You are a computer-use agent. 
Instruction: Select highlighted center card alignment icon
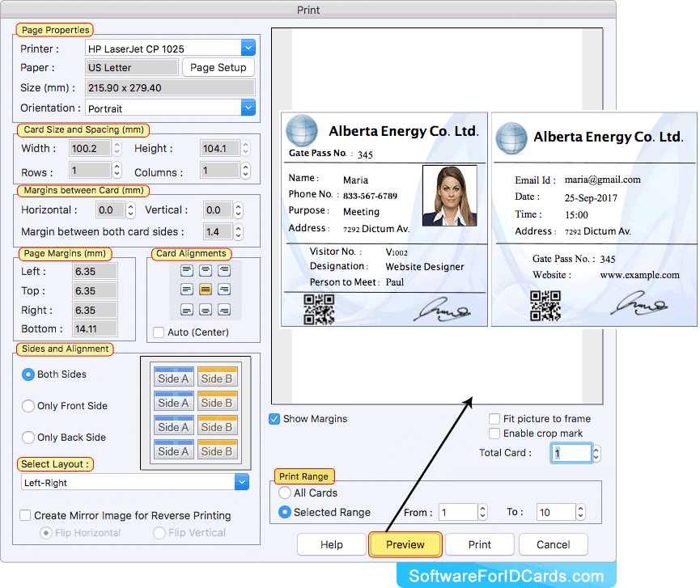tap(206, 290)
